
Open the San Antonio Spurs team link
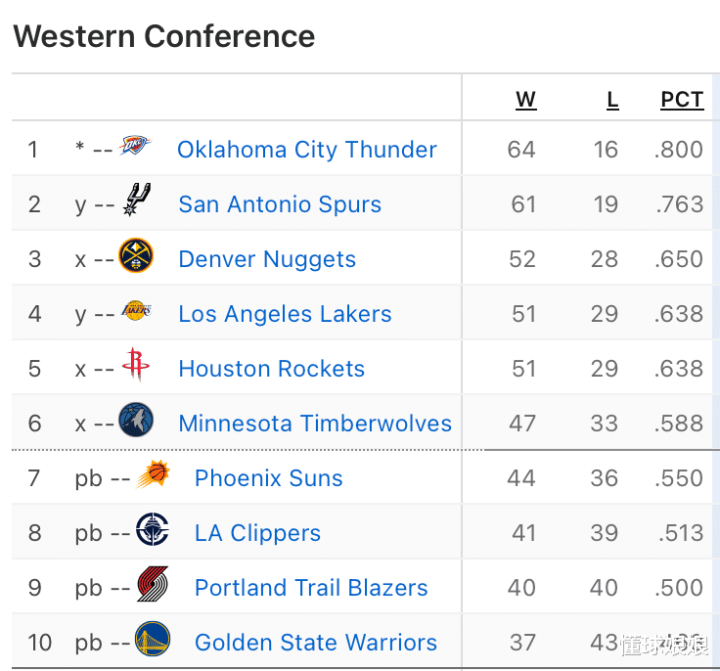(x=280, y=205)
